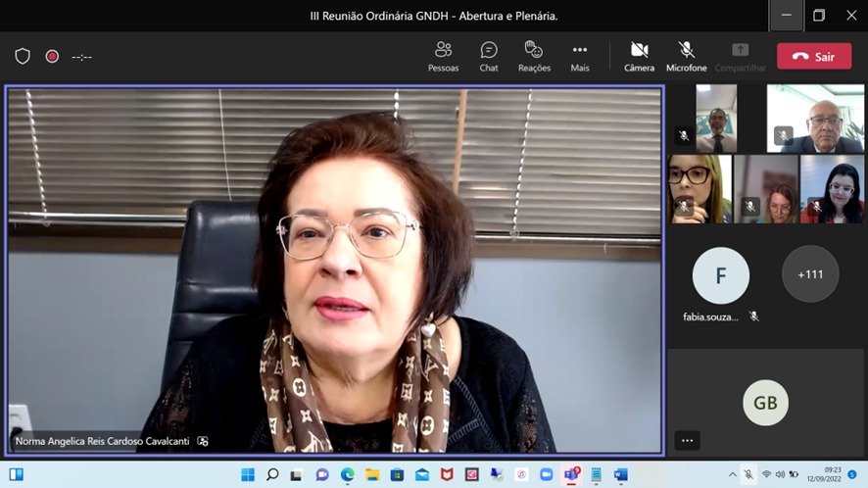Click the shield security icon

tap(23, 56)
